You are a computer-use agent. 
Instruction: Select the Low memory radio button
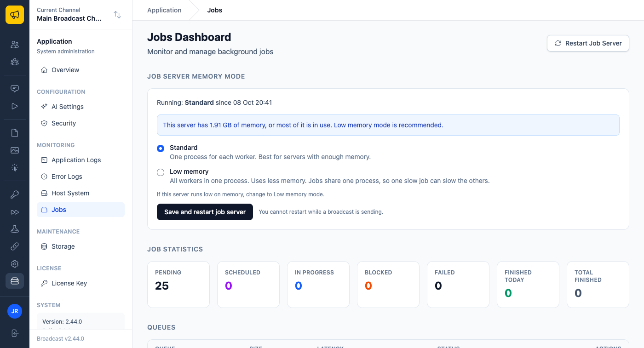point(161,172)
